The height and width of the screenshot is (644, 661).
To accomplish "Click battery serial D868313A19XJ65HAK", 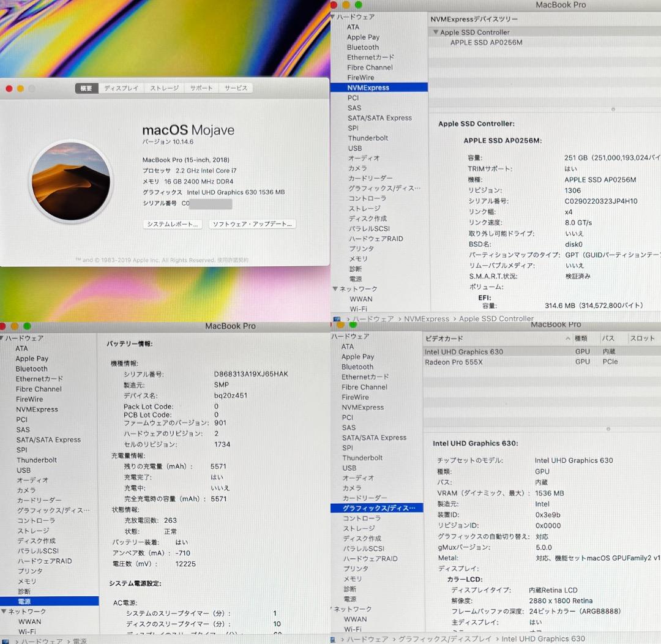I will tap(251, 374).
